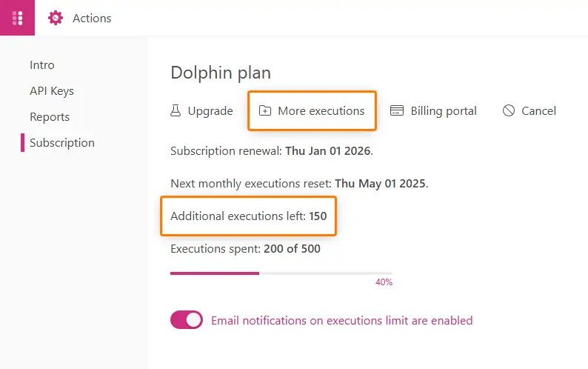The width and height of the screenshot is (588, 369).
Task: Click the More executions folder-plus icon
Action: (x=265, y=110)
